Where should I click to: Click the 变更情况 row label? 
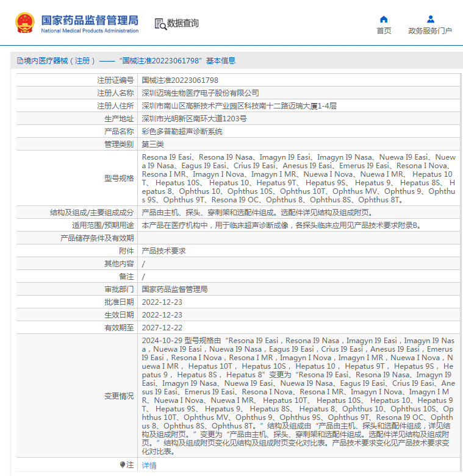(119, 396)
